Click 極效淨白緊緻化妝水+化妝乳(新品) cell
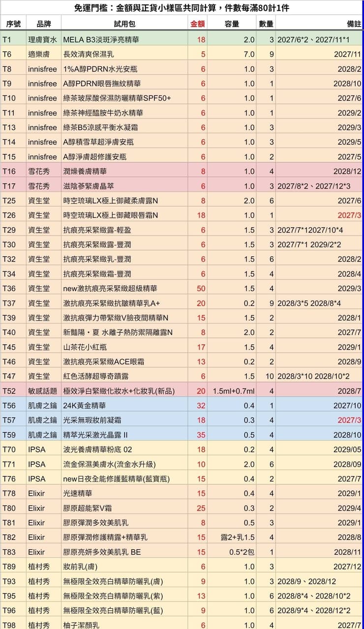The image size is (364, 629). (124, 391)
